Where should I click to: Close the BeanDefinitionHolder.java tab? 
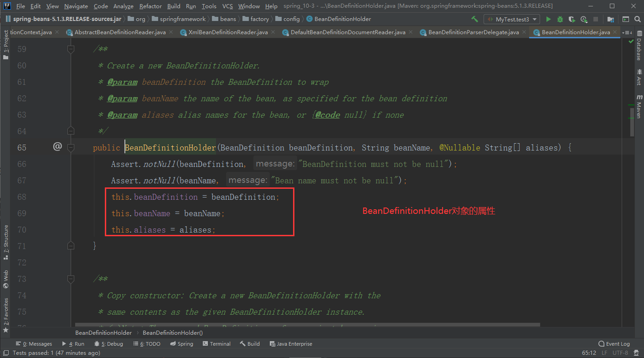coord(615,32)
